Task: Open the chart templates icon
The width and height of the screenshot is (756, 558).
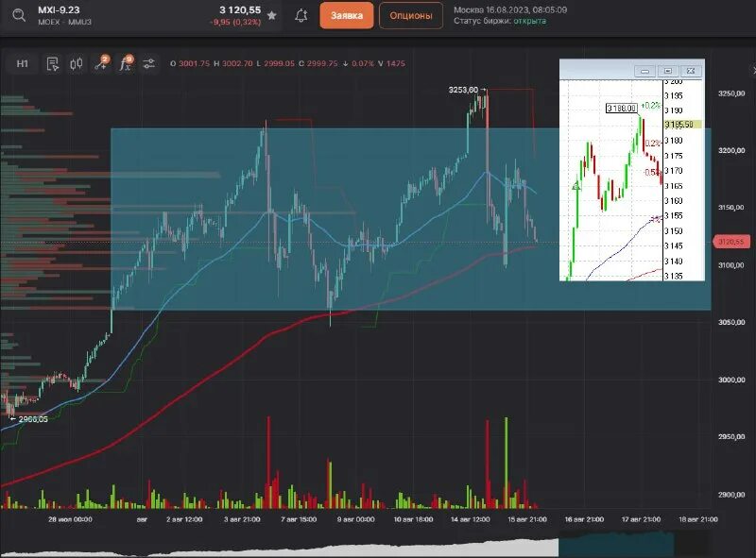Action: tap(53, 63)
